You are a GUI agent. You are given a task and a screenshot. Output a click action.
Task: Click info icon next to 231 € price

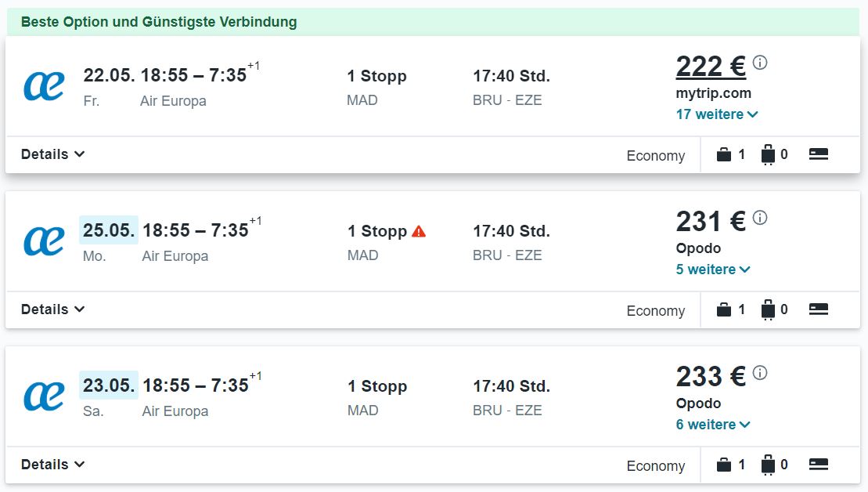pyautogui.click(x=760, y=217)
